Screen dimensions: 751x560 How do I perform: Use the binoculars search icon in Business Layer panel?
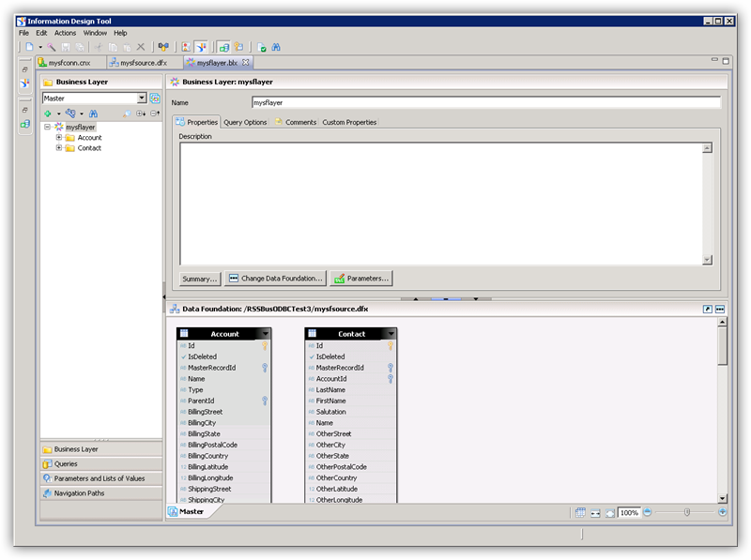click(92, 113)
